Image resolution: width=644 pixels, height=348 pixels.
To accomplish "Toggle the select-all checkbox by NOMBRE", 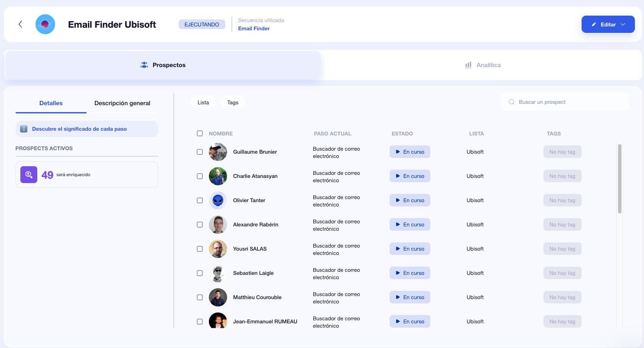I will (200, 133).
